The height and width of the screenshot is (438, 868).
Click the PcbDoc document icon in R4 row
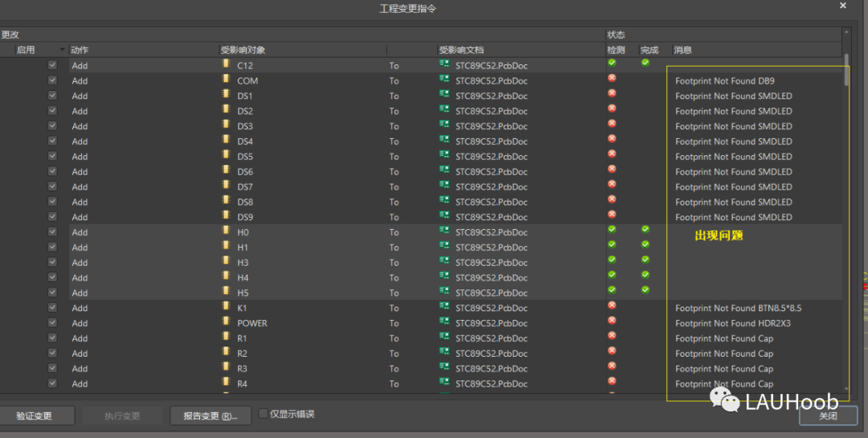tap(444, 382)
